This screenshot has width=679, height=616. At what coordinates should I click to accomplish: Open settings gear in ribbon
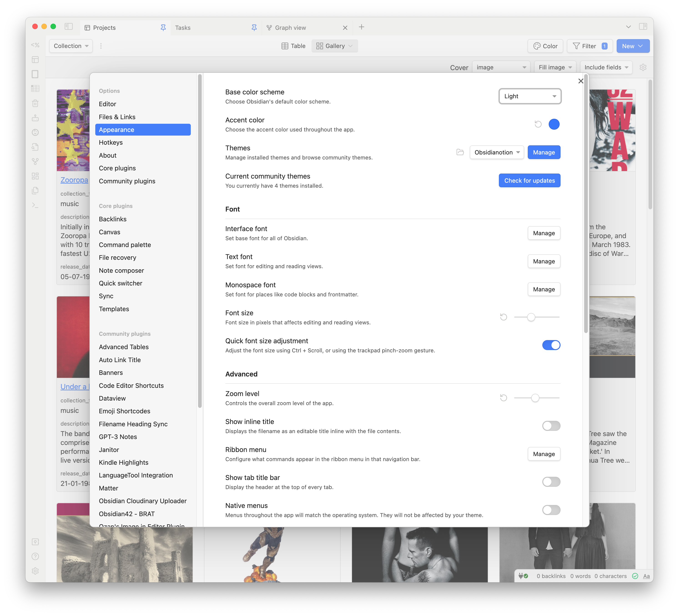pos(35,571)
